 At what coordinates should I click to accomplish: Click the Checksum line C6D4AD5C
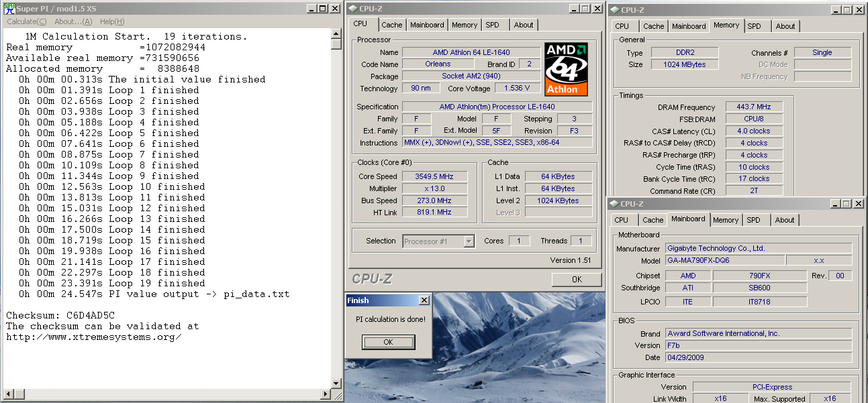coord(60,315)
